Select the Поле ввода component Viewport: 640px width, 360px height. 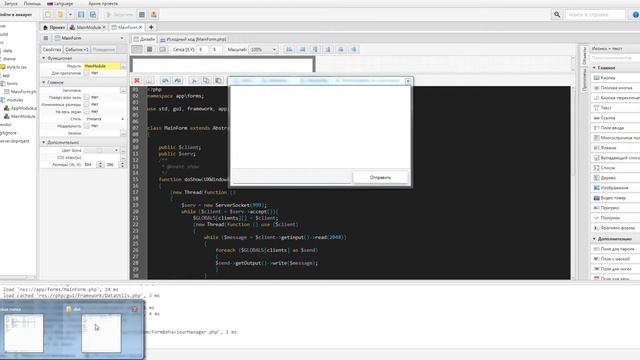click(x=616, y=128)
